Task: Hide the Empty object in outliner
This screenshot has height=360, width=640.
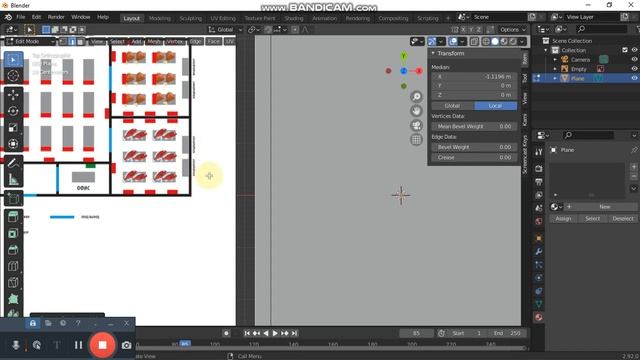Action: click(x=634, y=69)
